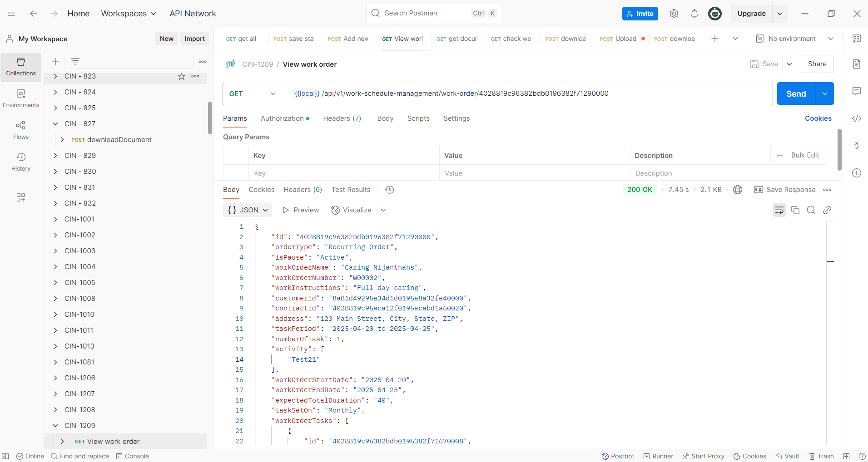Open the response history icon

(x=389, y=190)
